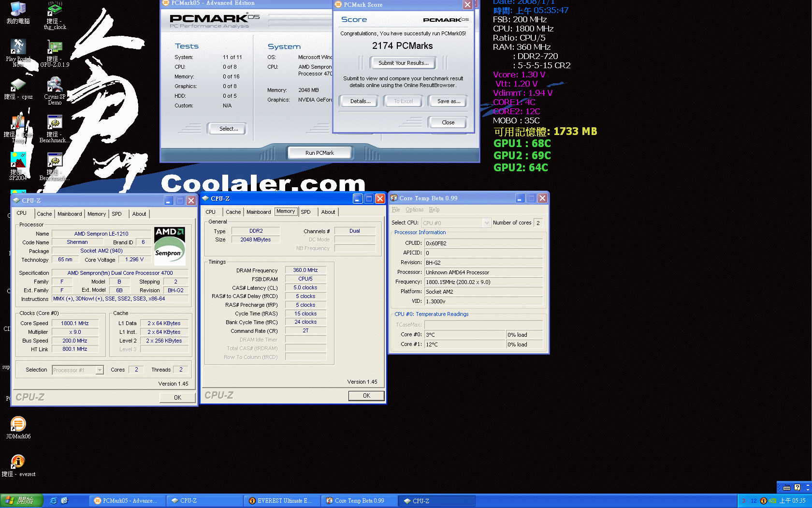This screenshot has width=812, height=508.
Task: Click the Details... button
Action: tap(360, 101)
